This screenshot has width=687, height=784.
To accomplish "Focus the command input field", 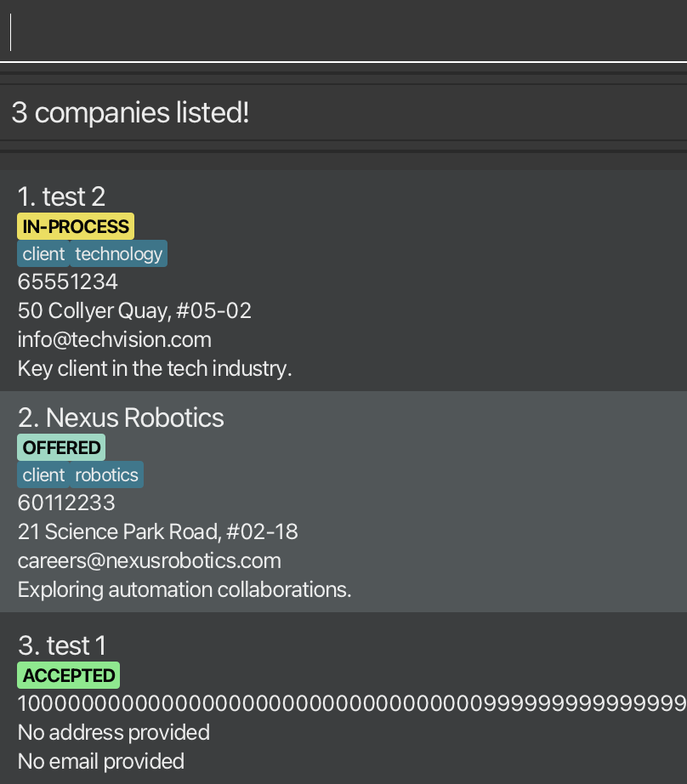I will 343,32.
